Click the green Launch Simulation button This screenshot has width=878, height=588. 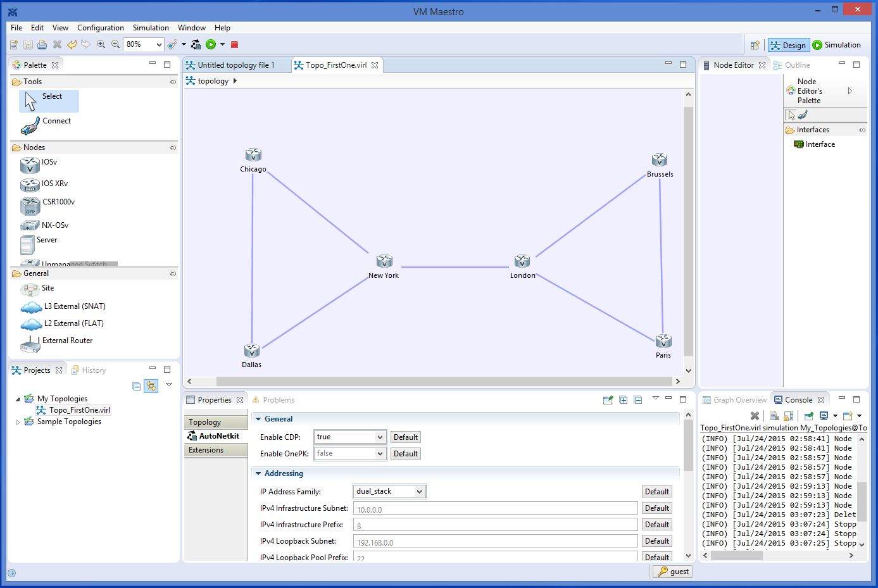click(211, 44)
